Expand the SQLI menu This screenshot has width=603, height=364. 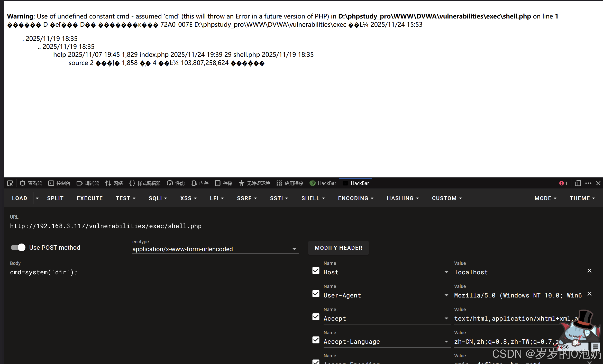[158, 198]
